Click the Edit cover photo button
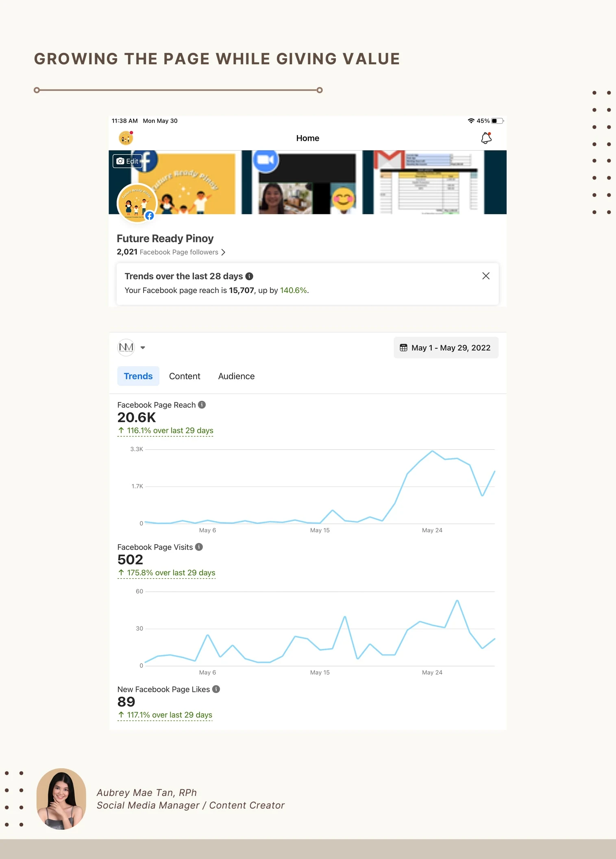This screenshot has height=859, width=616. [x=127, y=161]
